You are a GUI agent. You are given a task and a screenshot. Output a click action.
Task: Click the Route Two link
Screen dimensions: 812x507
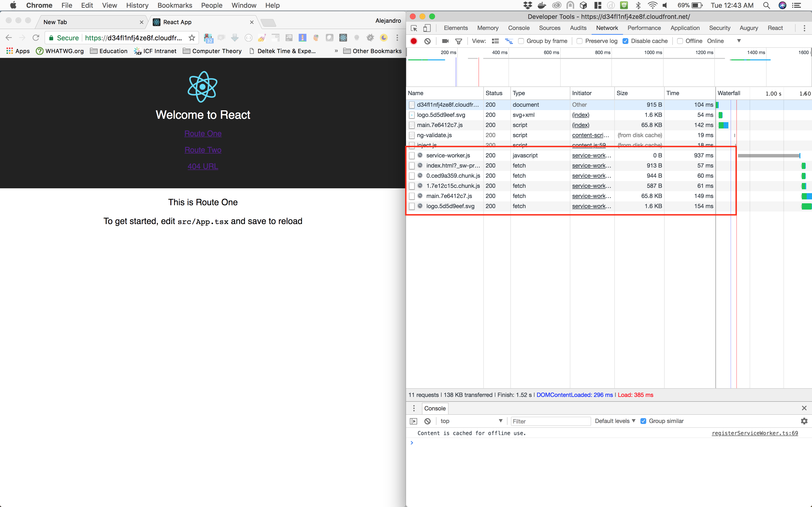[203, 150]
